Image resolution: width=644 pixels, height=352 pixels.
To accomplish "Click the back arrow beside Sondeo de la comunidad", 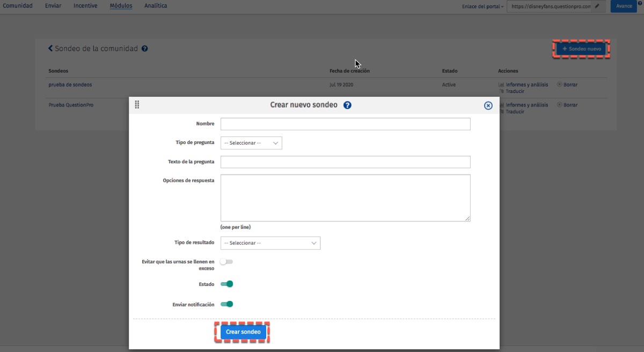I will pos(50,48).
